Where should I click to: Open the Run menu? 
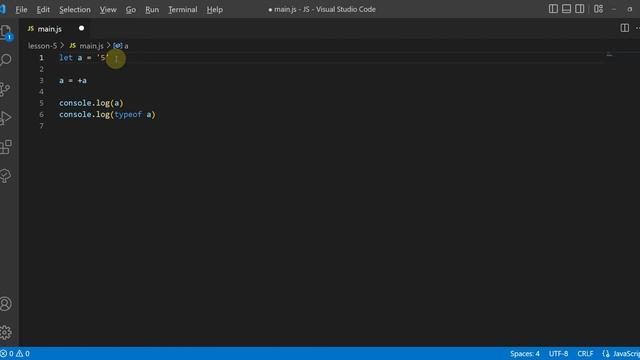152,9
